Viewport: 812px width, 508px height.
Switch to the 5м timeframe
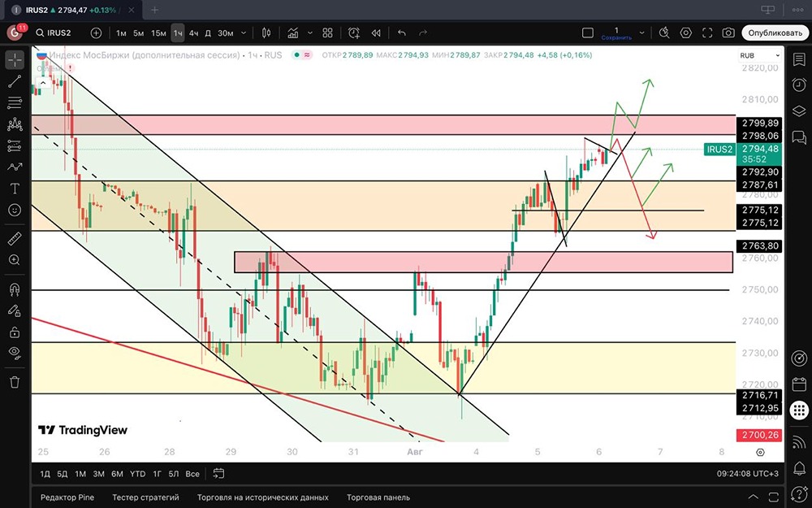138,33
